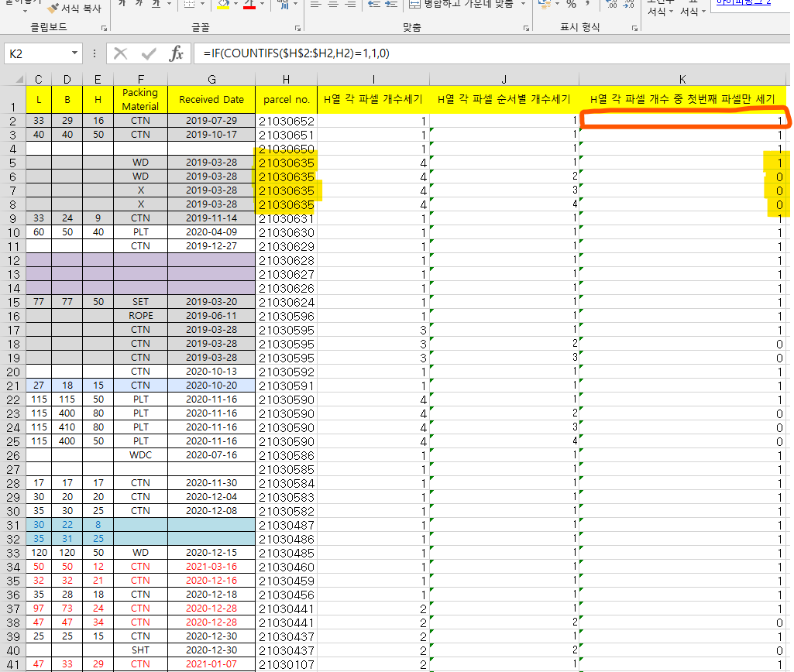Click the accounting number format icon
This screenshot has height=672, width=794.
pos(545,5)
